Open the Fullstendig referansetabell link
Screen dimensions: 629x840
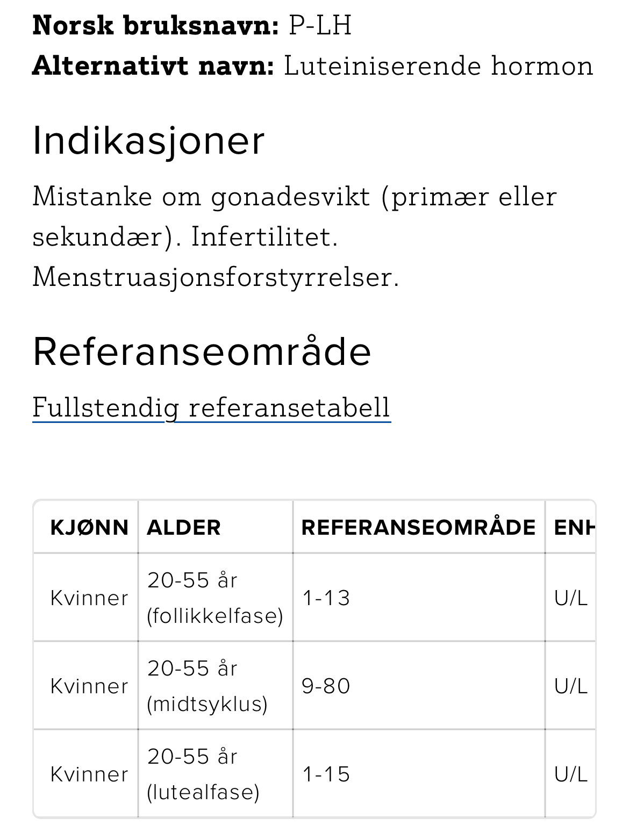211,407
